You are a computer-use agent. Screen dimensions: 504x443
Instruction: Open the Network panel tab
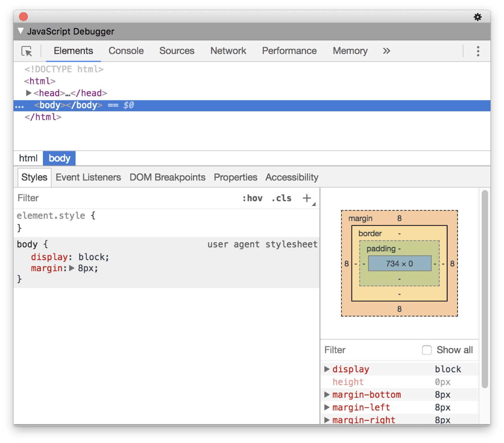(228, 51)
